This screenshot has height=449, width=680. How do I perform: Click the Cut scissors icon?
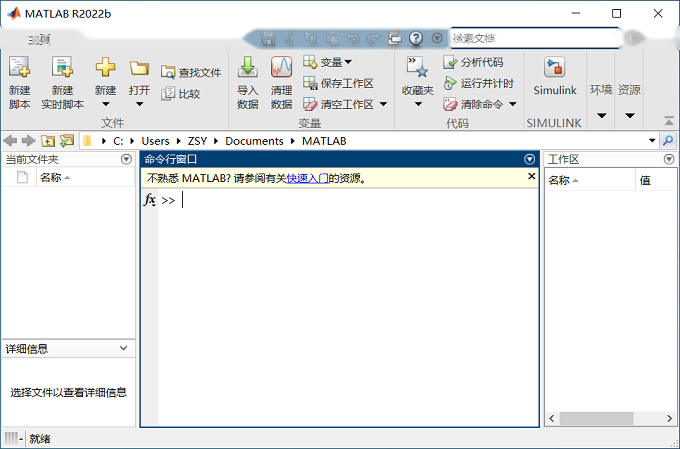(289, 39)
